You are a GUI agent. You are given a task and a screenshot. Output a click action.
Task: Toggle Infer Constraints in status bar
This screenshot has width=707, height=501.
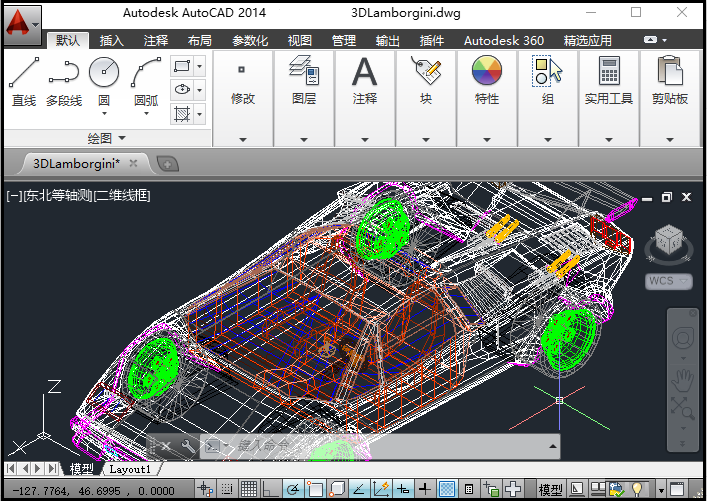click(204, 489)
